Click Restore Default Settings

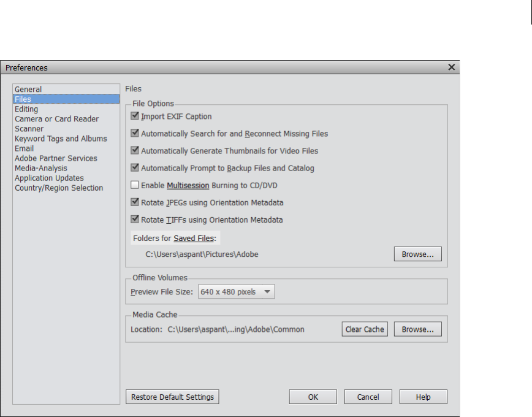[172, 397]
